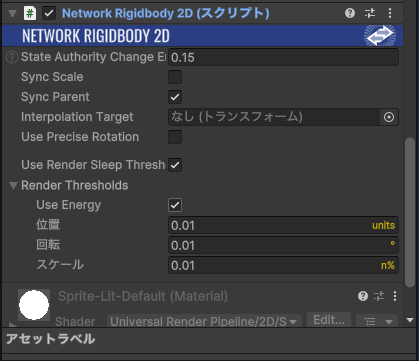The width and height of the screenshot is (419, 361).
Task: Click the 位置 threshold field with units
Action: click(x=283, y=225)
